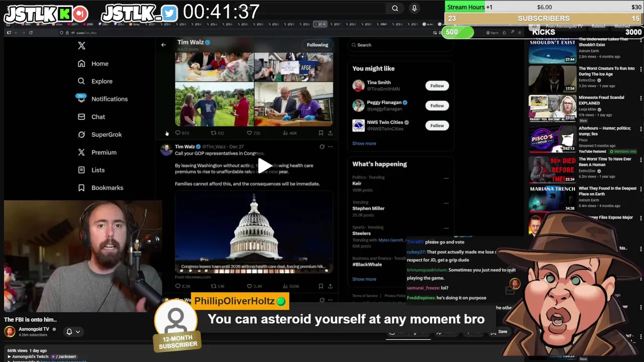Bookmark the Capitol news post
Viewport: 644px width, 362px height.
point(320,286)
